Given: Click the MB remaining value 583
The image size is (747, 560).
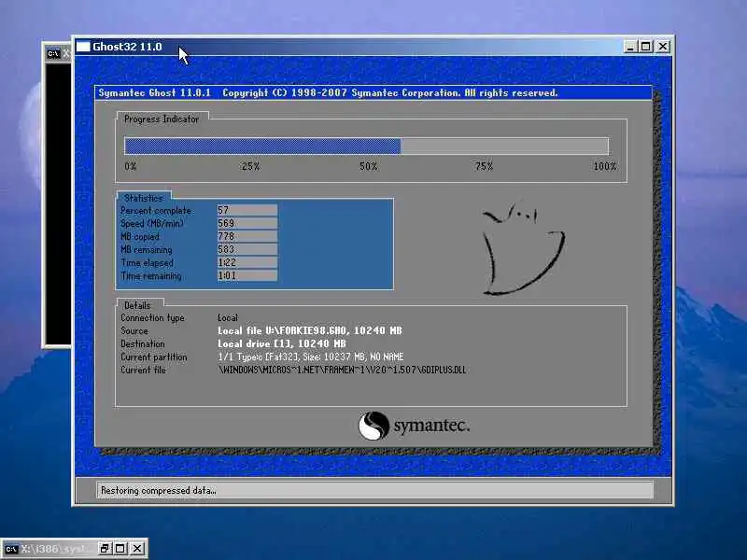Looking at the screenshot, I should click(x=247, y=249).
